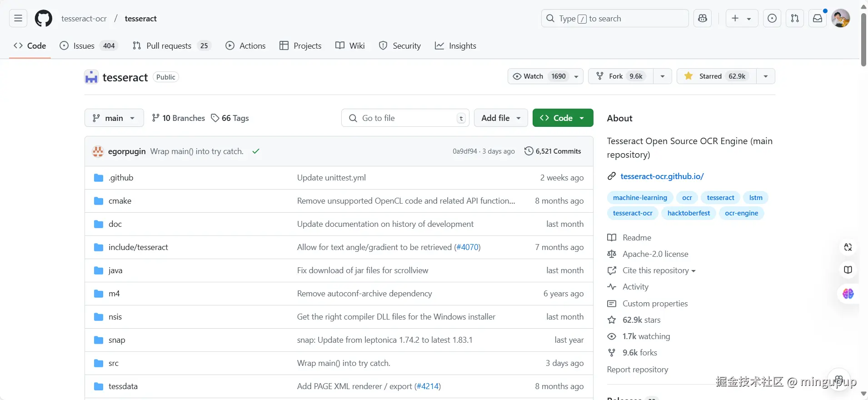Open the tesseract-ocr.github.io link
This screenshot has height=400, width=868.
coord(662,176)
